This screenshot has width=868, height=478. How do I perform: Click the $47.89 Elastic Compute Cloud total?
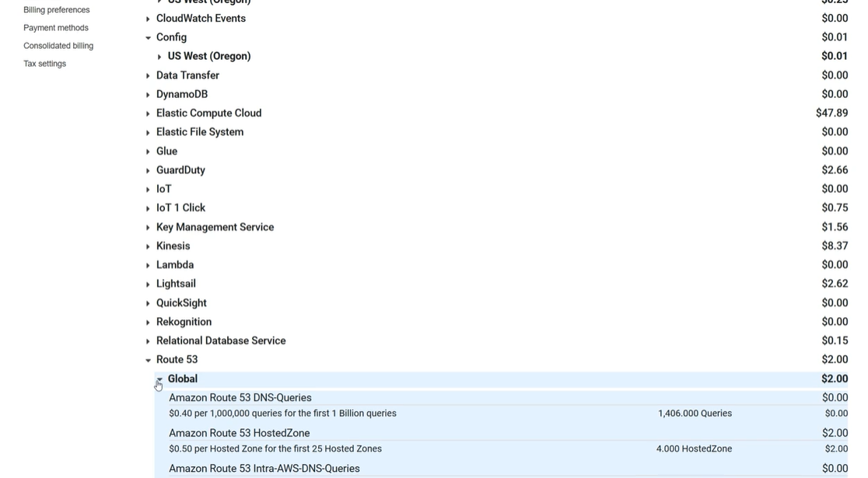pyautogui.click(x=831, y=113)
